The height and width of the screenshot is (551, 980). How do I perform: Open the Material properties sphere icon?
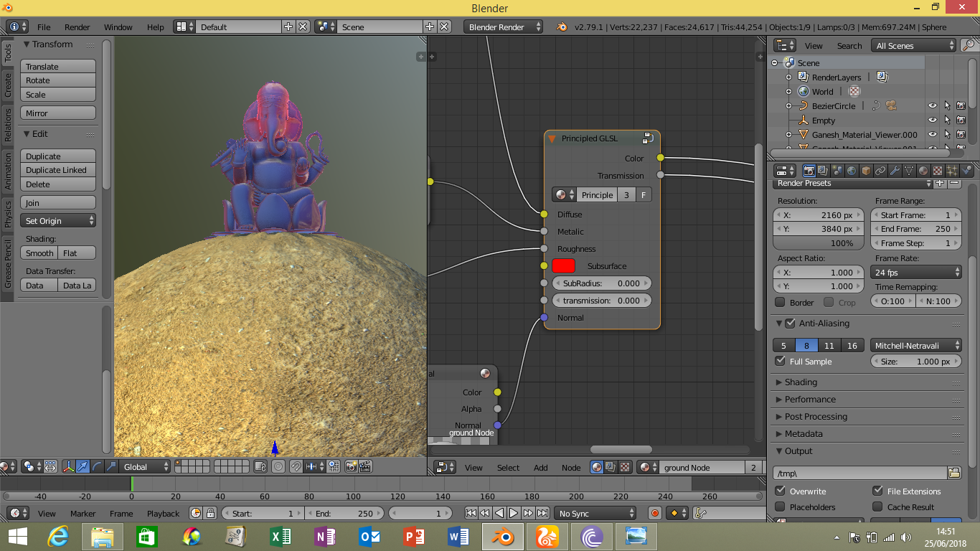pyautogui.click(x=923, y=171)
